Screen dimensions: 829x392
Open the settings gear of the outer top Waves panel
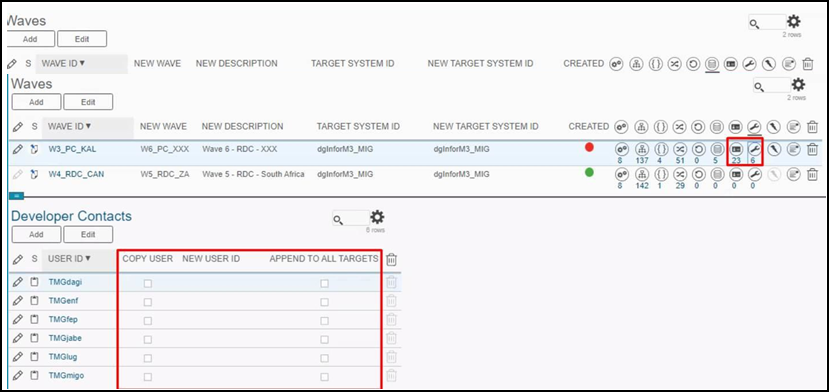[794, 22]
